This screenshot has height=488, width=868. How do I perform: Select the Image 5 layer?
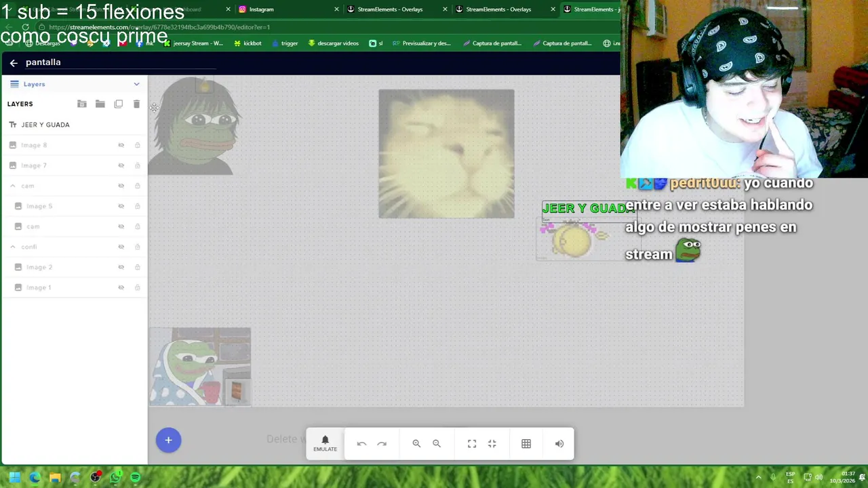[x=74, y=206]
